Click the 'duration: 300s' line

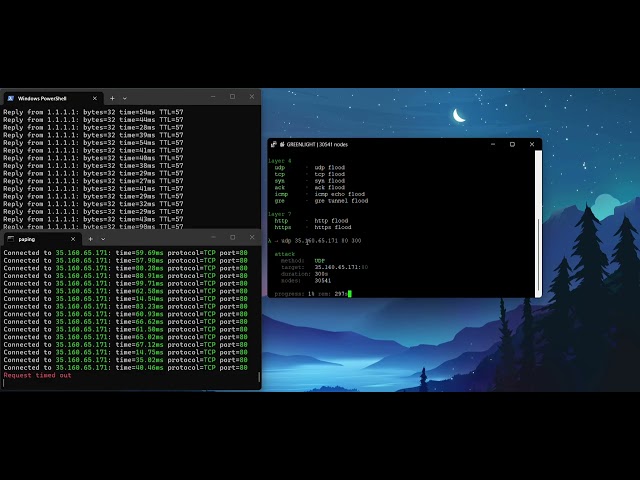[x=304, y=274]
